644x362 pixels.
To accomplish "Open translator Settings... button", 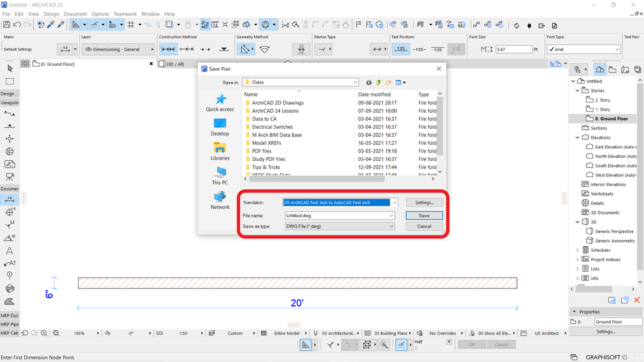I will tap(424, 202).
